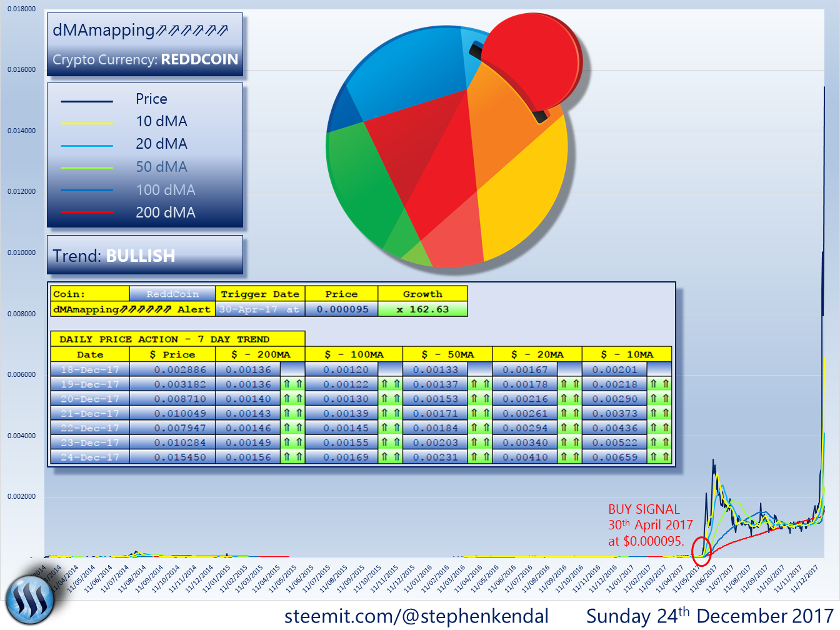Click the dMAmapping Alert cell

click(x=132, y=309)
